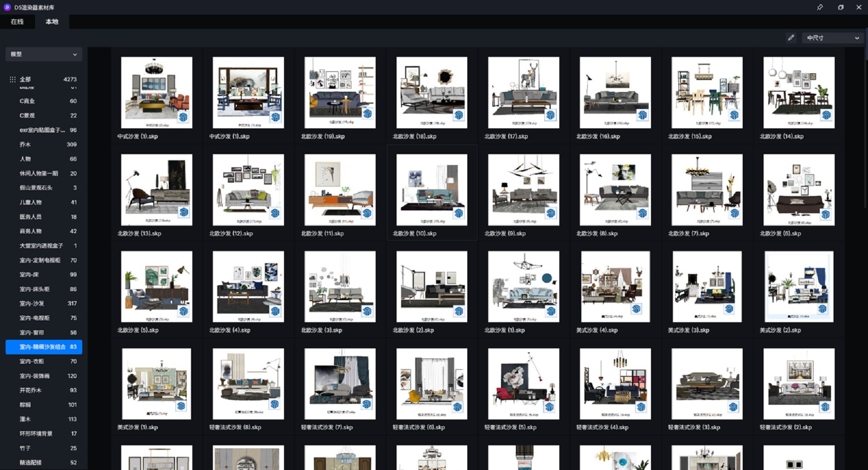The height and width of the screenshot is (470, 868).
Task: Click SketchUp badge on 北欧沙发 (4).skp
Action: pyautogui.click(x=275, y=311)
